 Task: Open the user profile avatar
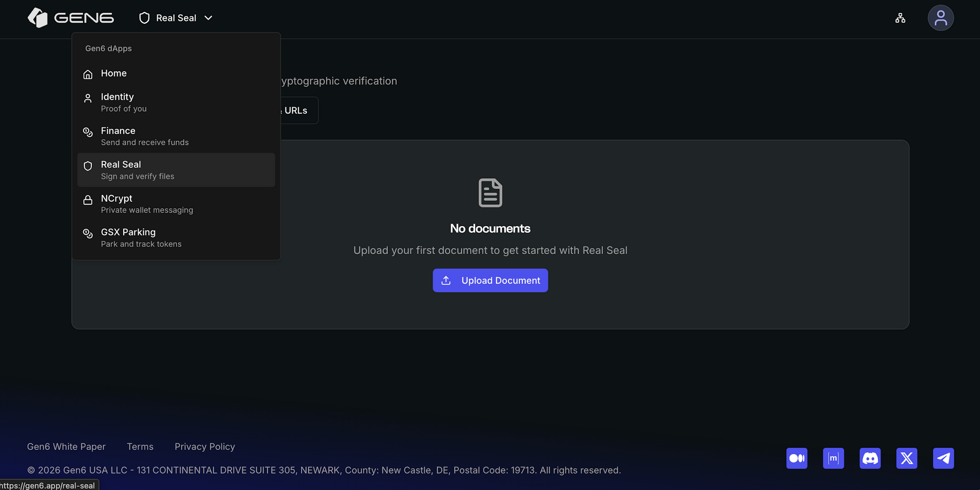pos(940,18)
